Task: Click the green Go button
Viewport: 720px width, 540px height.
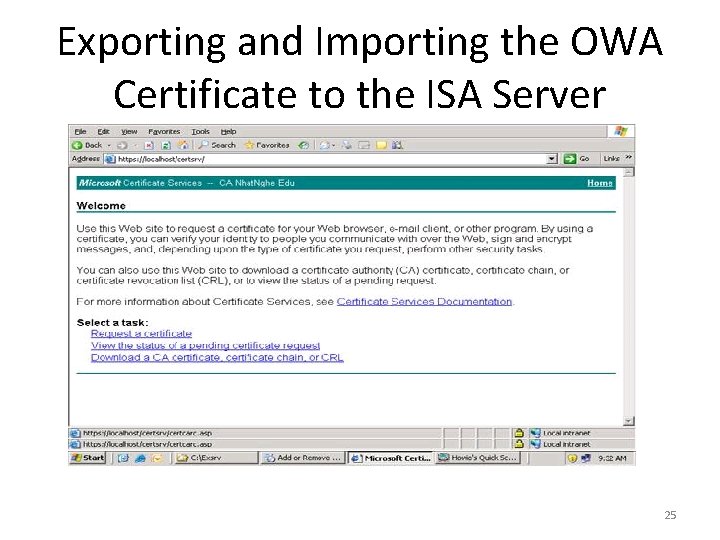Action: pyautogui.click(x=576, y=159)
